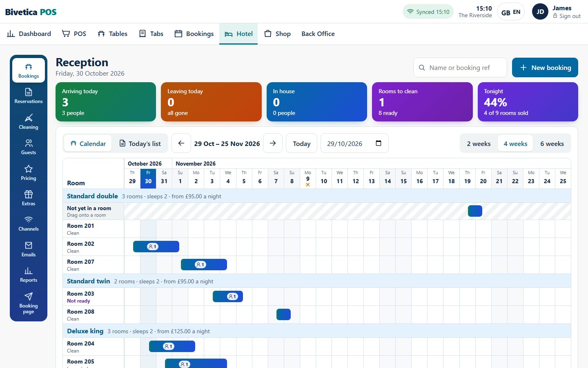Set calendar range to 2 weeks
Viewport: 588px width, 368px height.
pos(479,144)
